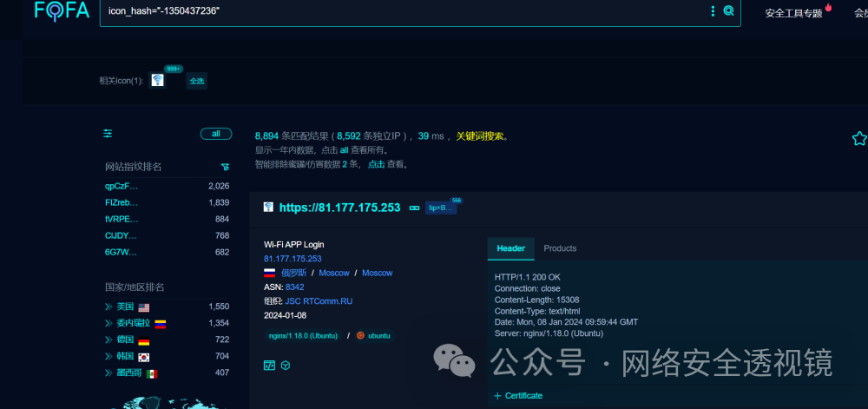Open the 安全工具专题 menu item

(794, 13)
